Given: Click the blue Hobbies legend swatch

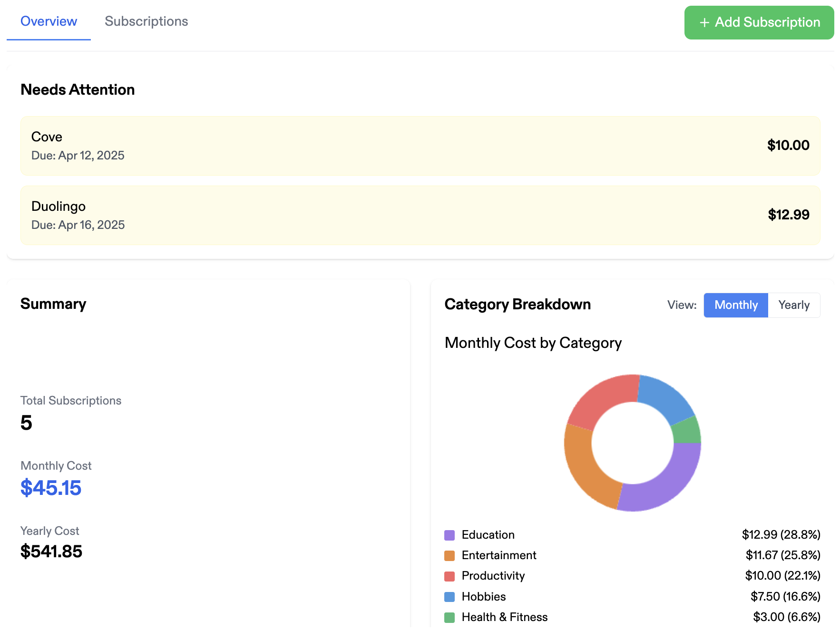Looking at the screenshot, I should [449, 597].
